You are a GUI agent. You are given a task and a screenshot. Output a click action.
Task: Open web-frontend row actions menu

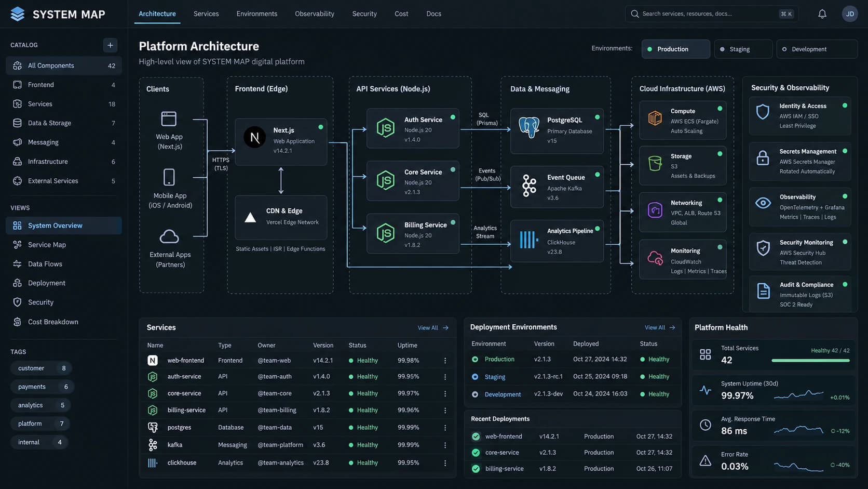coord(445,361)
